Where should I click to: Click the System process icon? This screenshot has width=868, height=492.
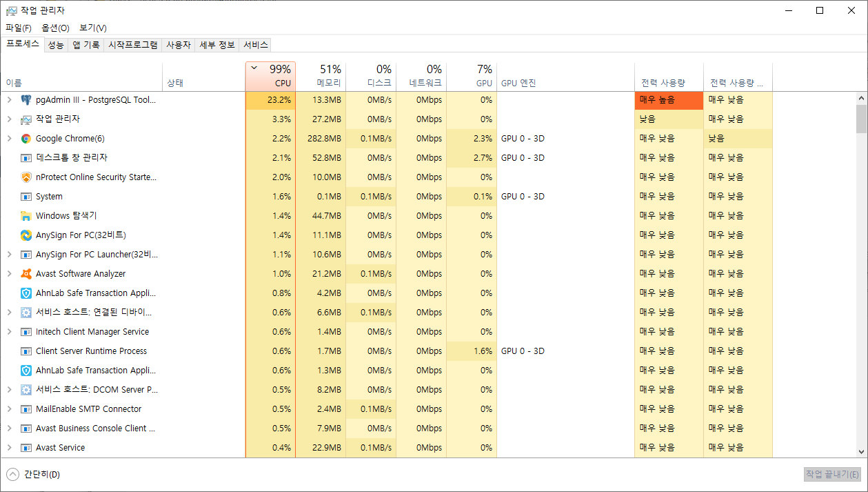point(26,197)
